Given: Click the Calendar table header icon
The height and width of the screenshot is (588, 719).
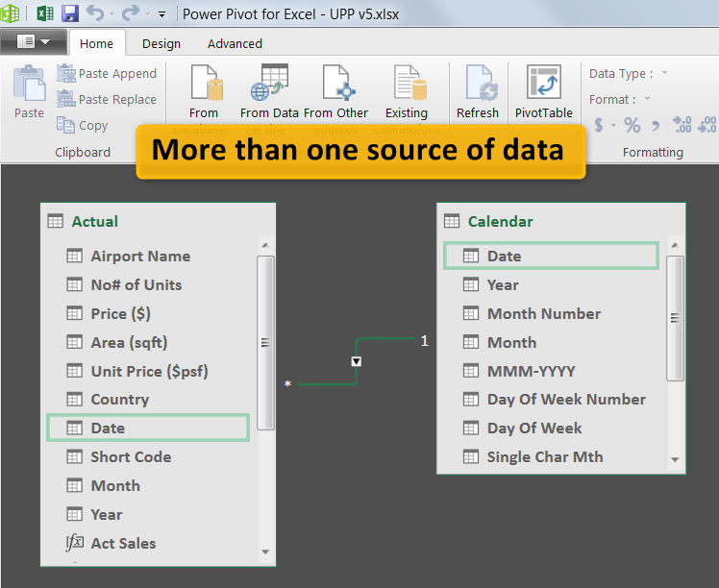Looking at the screenshot, I should coord(452,221).
